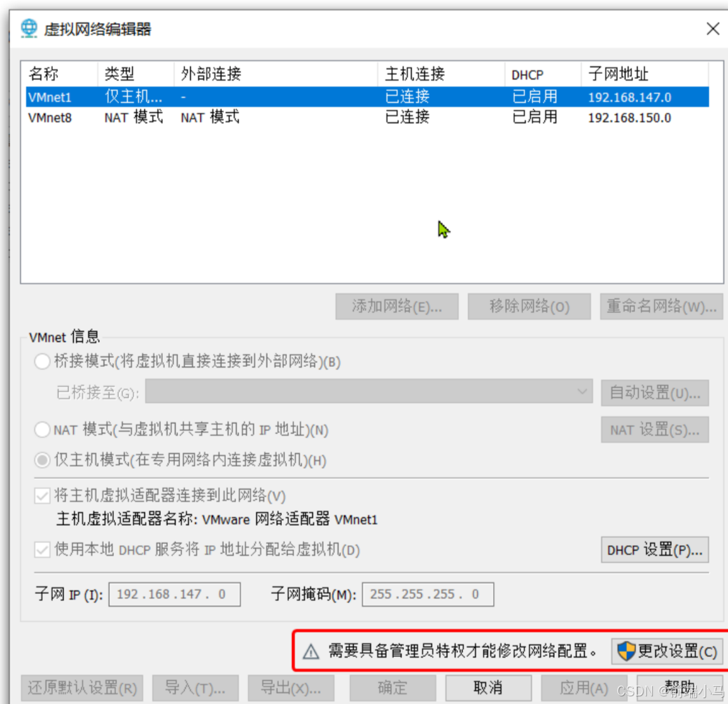Click subnet address 192.168.147.0 cell
728x704 pixels.
[x=629, y=97]
